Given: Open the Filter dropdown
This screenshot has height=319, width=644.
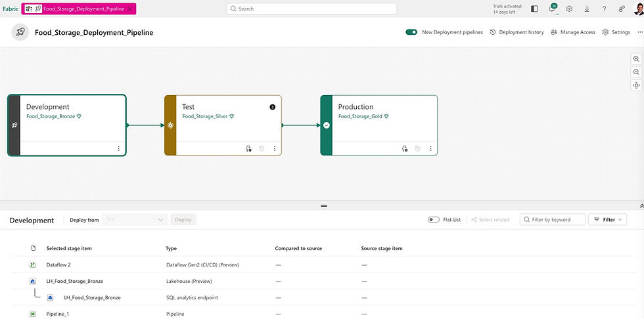Looking at the screenshot, I should [x=608, y=220].
